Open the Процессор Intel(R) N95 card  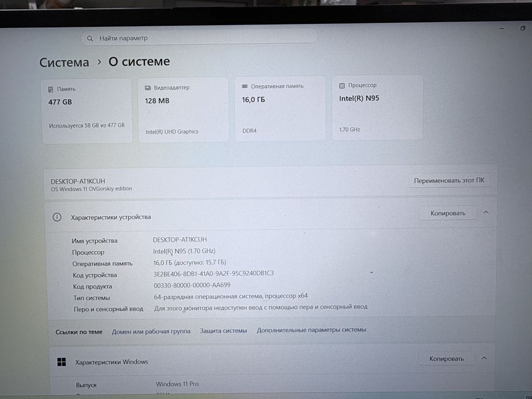pyautogui.click(x=377, y=107)
